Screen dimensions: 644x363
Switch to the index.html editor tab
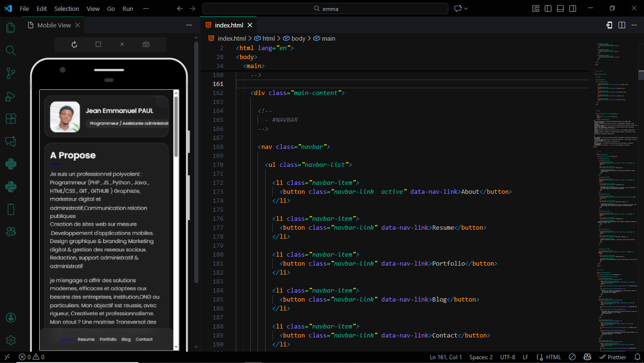click(229, 25)
